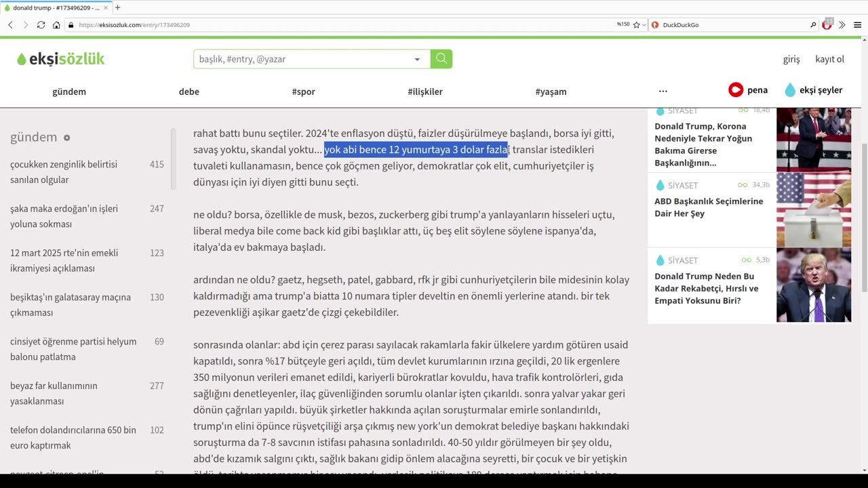The height and width of the screenshot is (488, 868).
Task: Reload the page with the refresh icon
Action: coord(41,25)
